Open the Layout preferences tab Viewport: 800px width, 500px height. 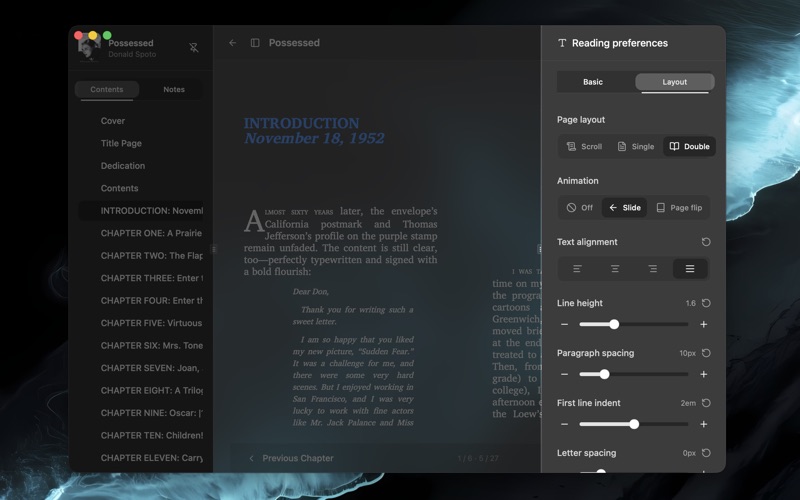pos(674,82)
